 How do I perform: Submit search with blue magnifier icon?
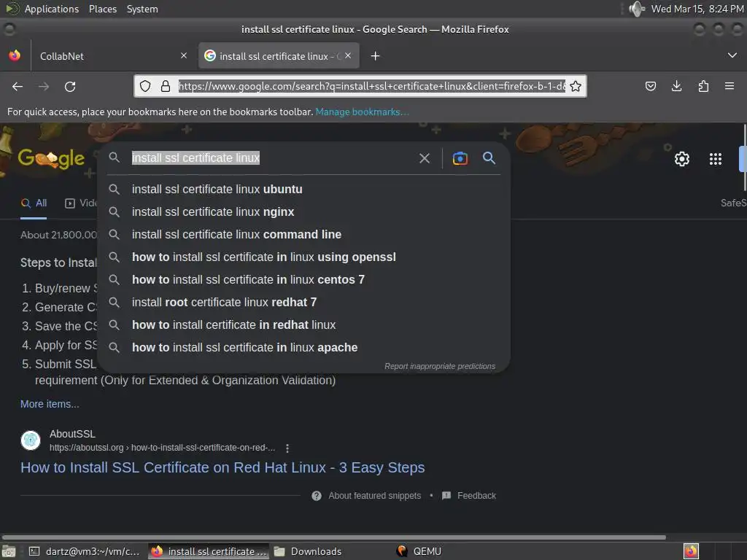(x=489, y=158)
